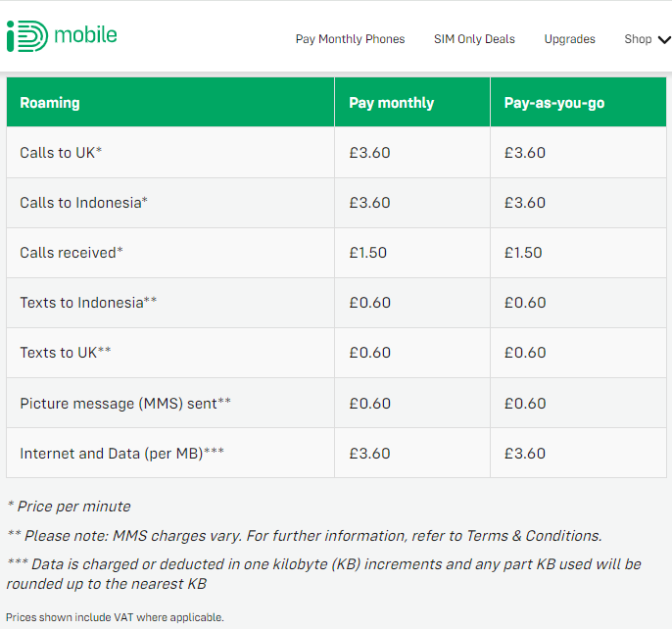Go to SIM Only Deals
Screen dimensions: 672x629
click(474, 39)
